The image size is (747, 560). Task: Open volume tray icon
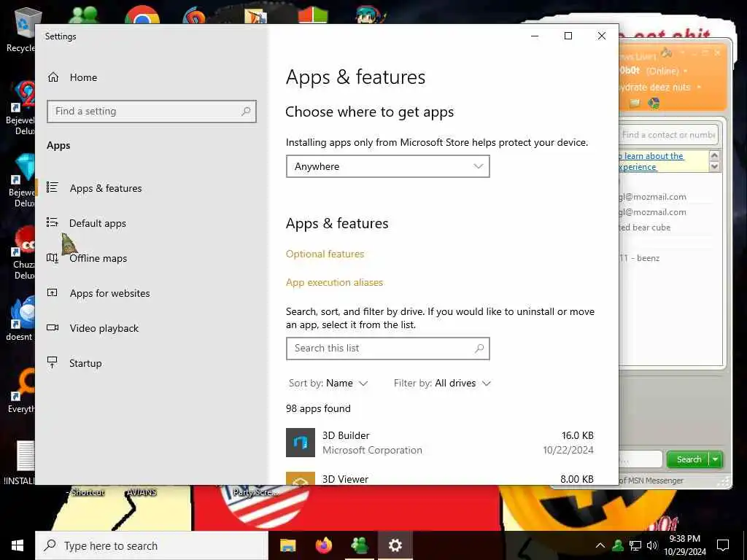tap(652, 545)
